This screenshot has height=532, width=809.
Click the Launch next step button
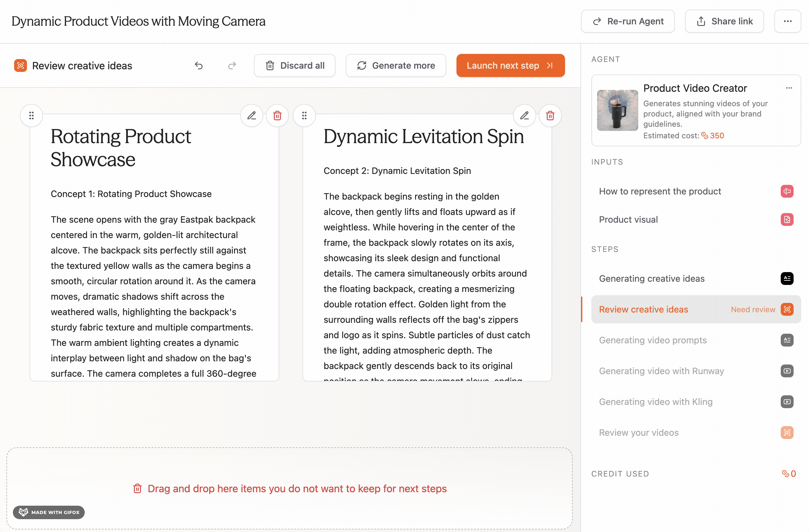click(510, 65)
